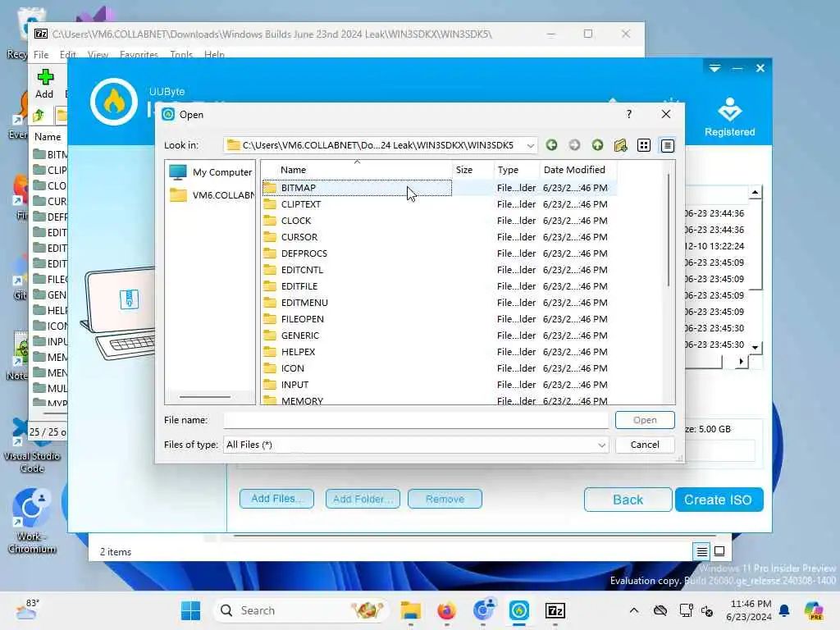The image size is (840, 630).
Task: Switch to large icons view in File Explorer status bar
Action: pyautogui.click(x=719, y=551)
